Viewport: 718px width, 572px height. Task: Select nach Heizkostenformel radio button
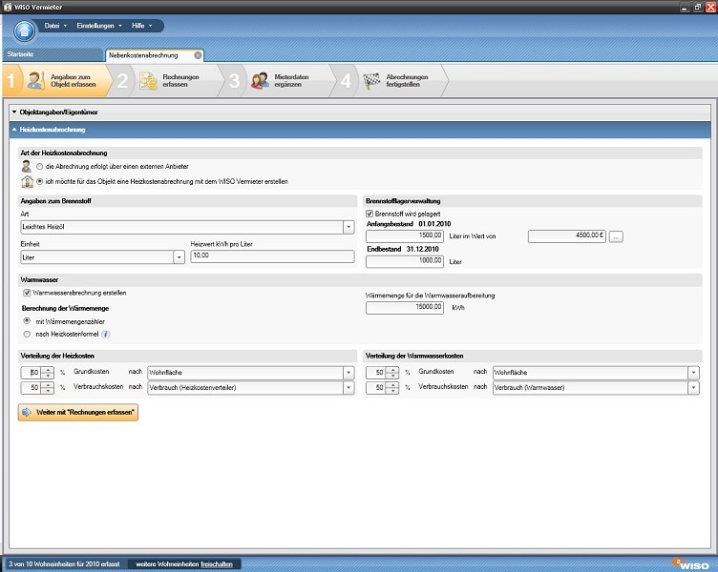point(27,334)
